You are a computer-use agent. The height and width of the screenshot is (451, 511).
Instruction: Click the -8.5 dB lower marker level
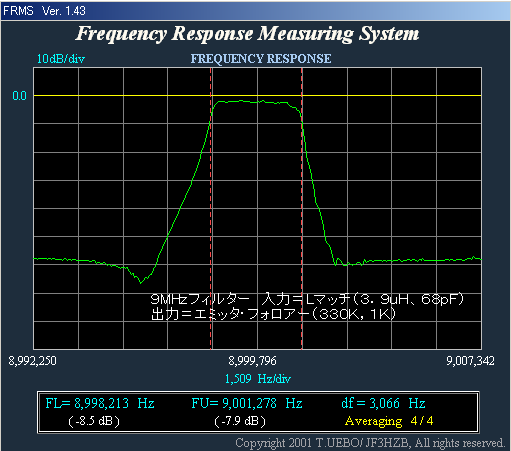click(x=94, y=421)
